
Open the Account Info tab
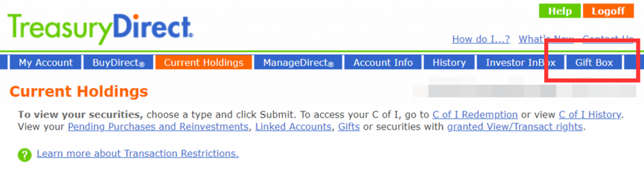[383, 62]
